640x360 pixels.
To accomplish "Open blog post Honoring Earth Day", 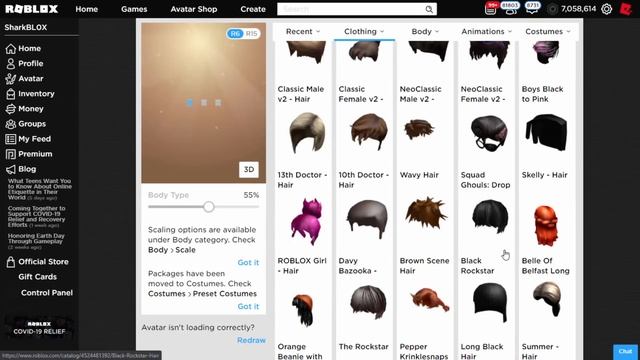I will 36,241.
